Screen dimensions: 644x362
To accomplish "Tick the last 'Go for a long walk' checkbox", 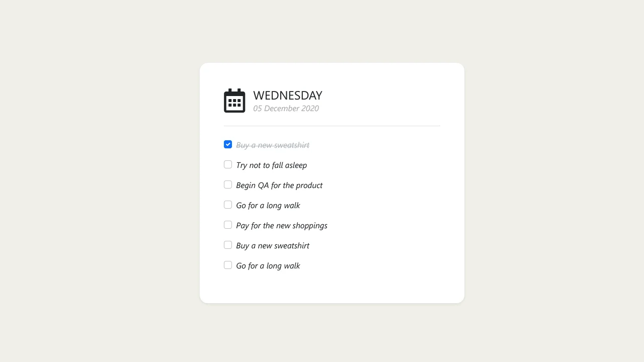I will click(228, 265).
